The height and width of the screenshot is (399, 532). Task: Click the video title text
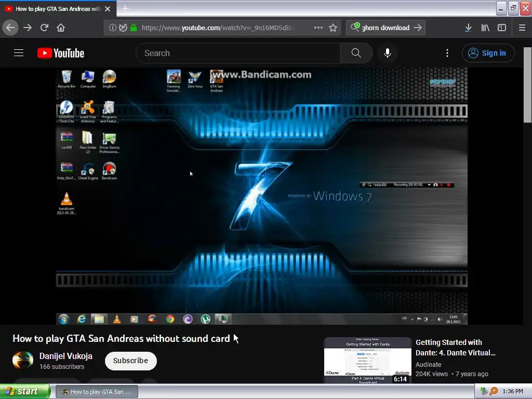[121, 338]
